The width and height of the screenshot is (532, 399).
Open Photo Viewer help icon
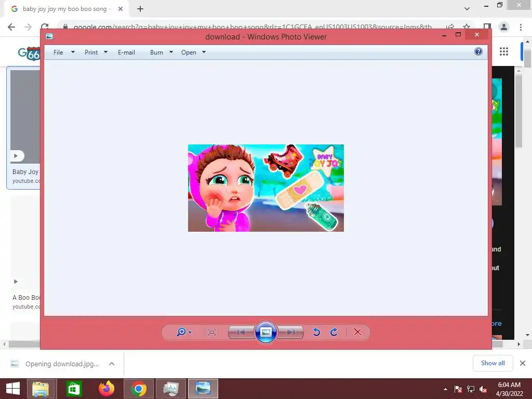(x=478, y=51)
